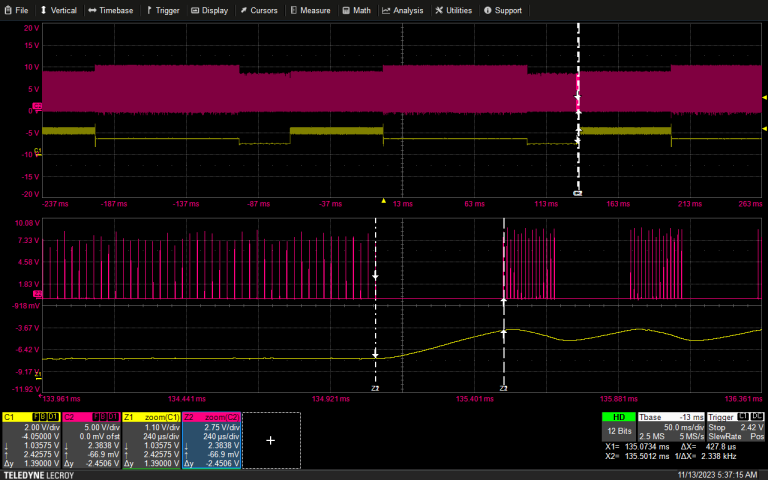The image size is (768, 480).
Task: Click the Utilities wrench icon
Action: point(439,10)
